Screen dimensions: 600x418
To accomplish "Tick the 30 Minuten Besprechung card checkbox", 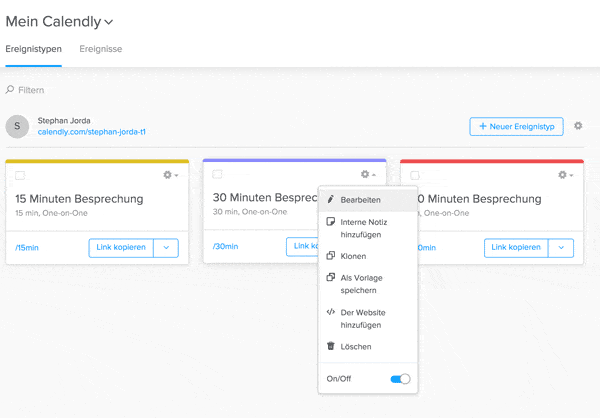I will click(x=217, y=174).
